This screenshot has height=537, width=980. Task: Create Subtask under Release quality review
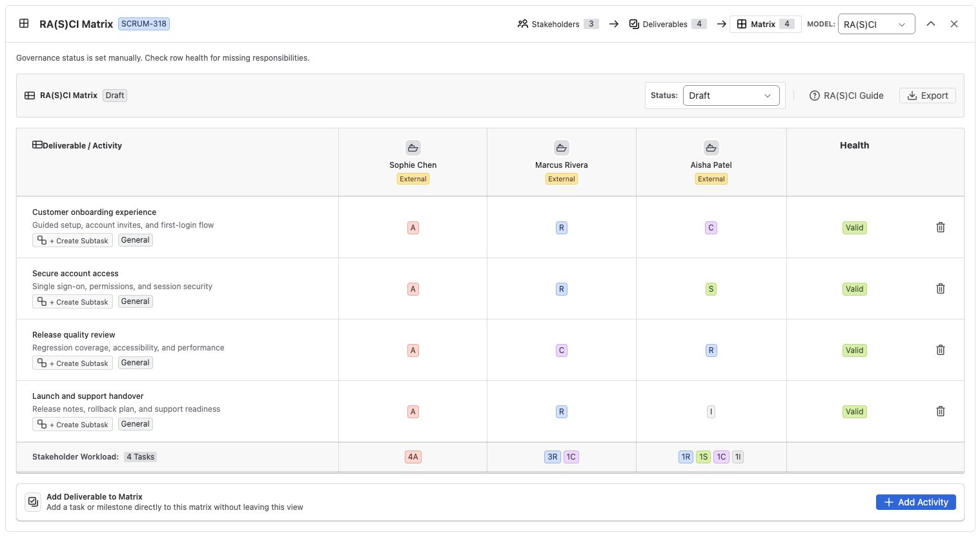(72, 363)
